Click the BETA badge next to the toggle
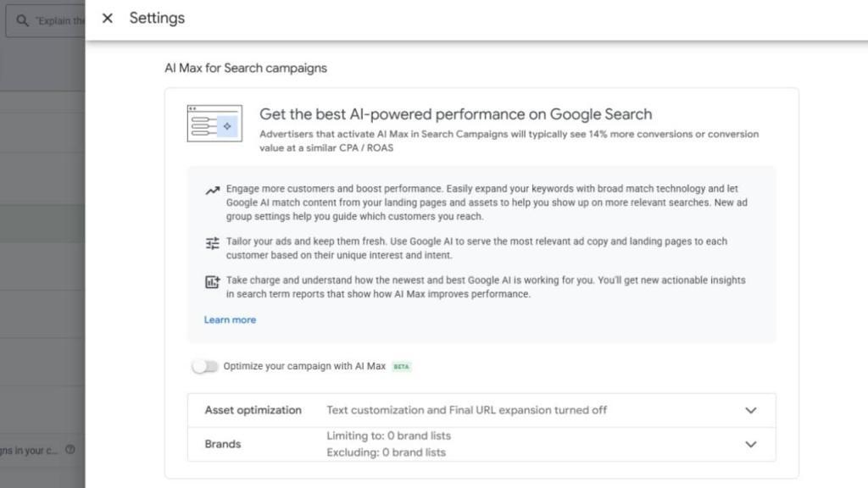 tap(401, 366)
